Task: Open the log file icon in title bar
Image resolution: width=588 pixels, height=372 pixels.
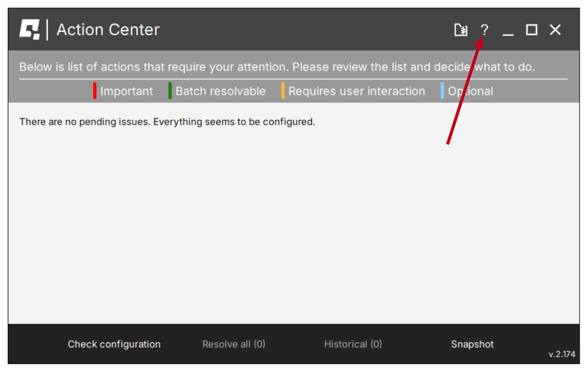Action: [x=461, y=30]
